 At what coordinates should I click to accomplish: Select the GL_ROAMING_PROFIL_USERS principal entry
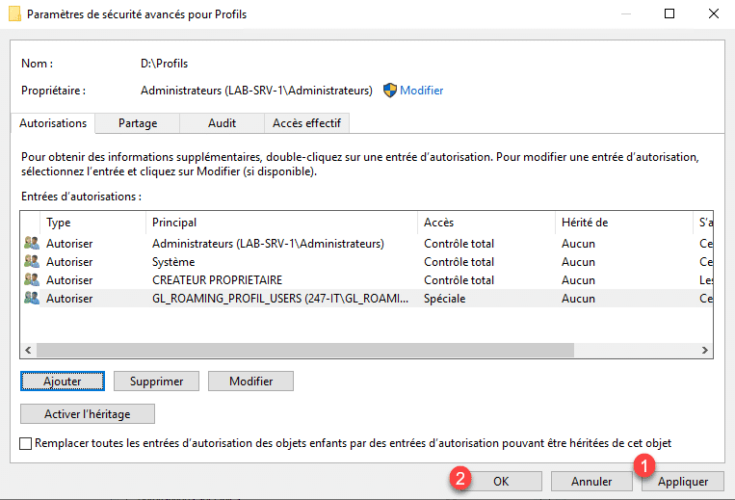280,299
